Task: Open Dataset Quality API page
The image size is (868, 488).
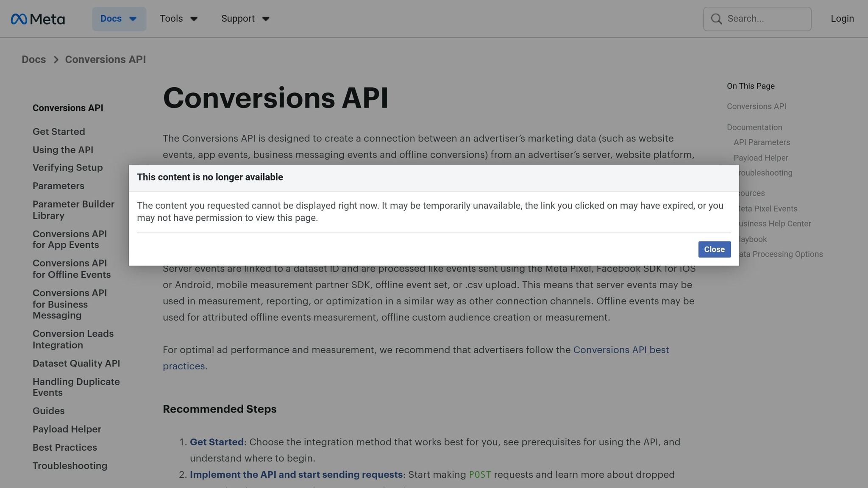Action: [x=76, y=363]
